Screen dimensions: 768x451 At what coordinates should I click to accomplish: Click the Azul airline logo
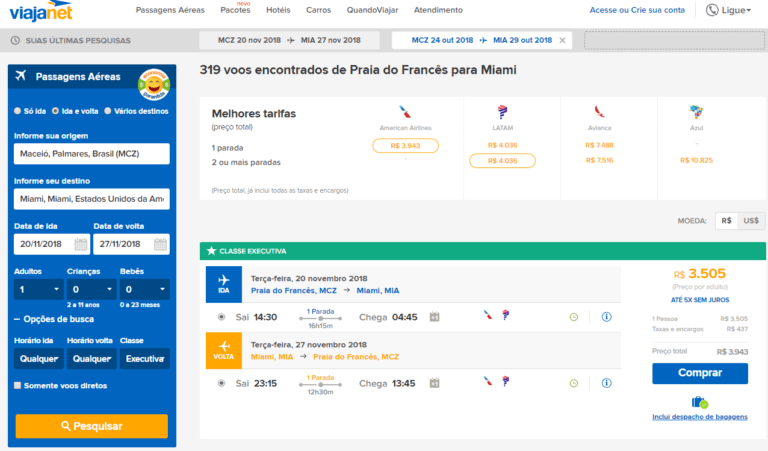tap(696, 112)
